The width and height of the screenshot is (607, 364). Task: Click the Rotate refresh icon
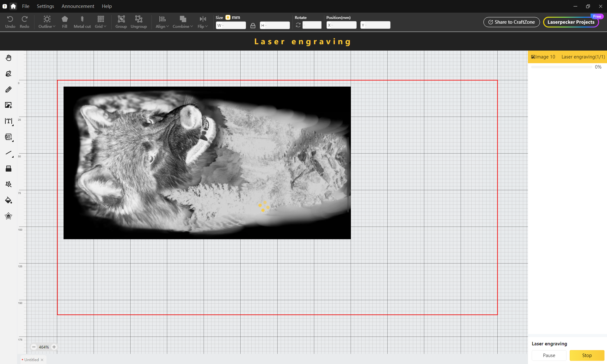[298, 25]
